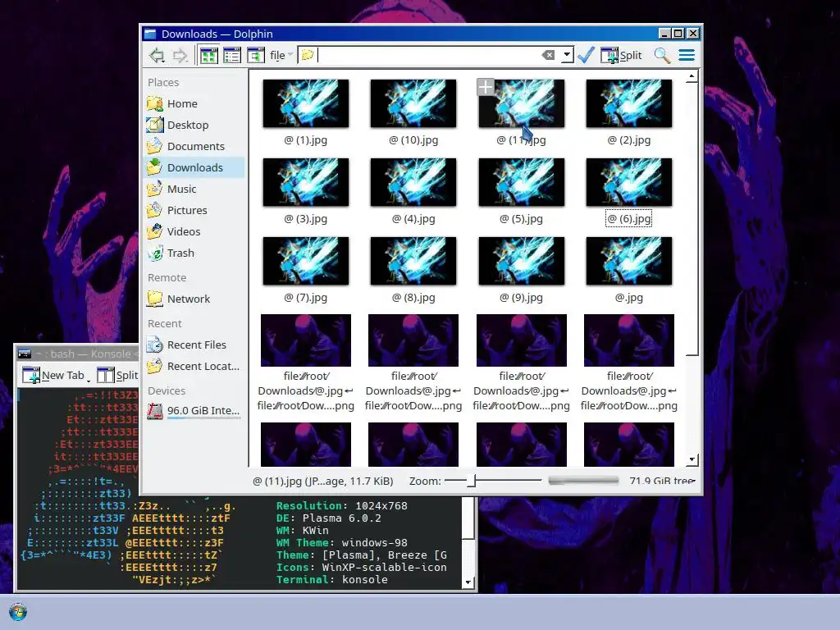Clear the location bar text

(x=548, y=55)
